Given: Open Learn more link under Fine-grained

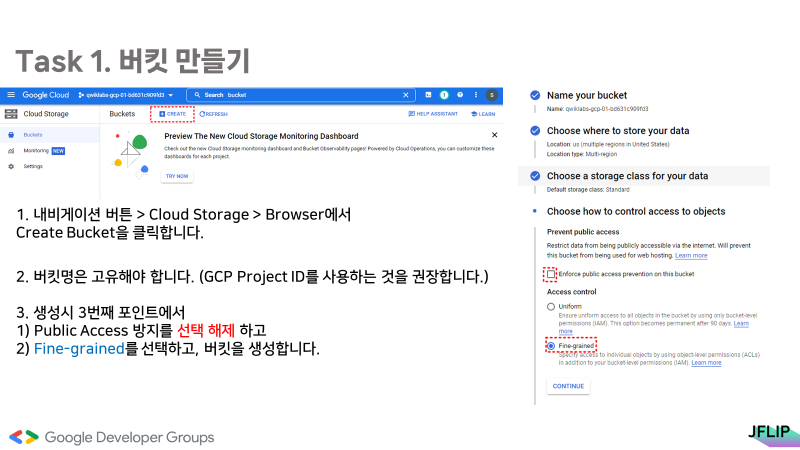Looking at the screenshot, I should (706, 363).
